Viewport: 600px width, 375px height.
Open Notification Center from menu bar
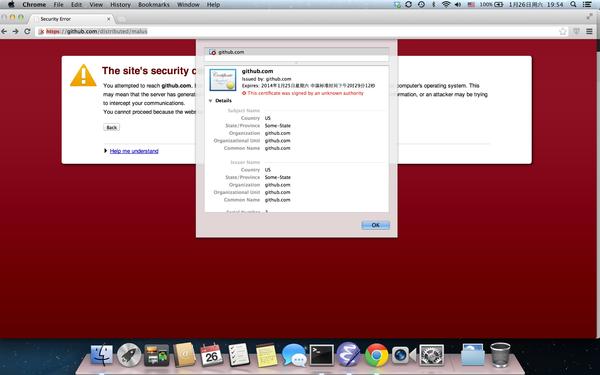click(587, 5)
